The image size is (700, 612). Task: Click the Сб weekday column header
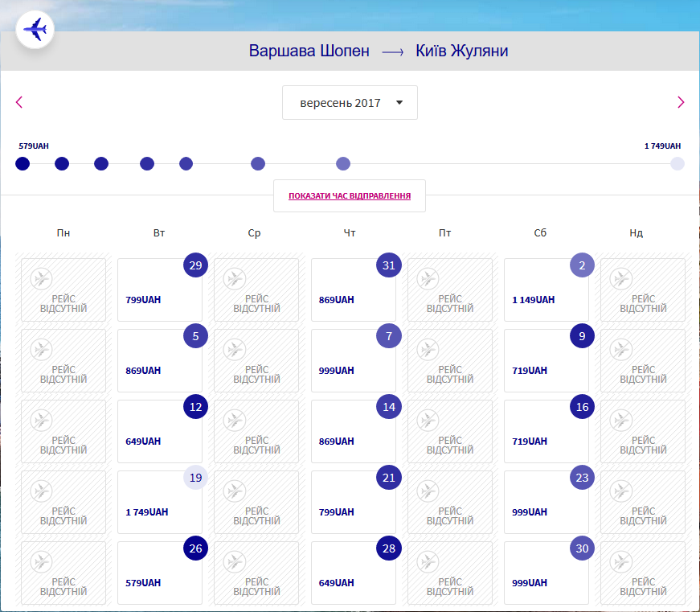click(x=540, y=233)
